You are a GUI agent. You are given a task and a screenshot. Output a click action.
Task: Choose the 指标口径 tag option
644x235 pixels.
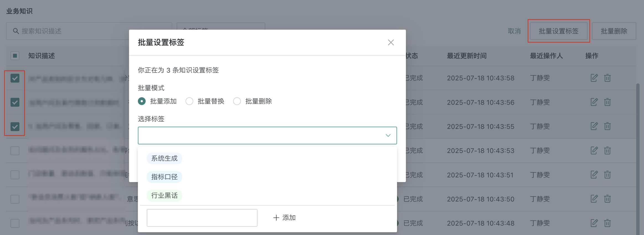(x=164, y=177)
